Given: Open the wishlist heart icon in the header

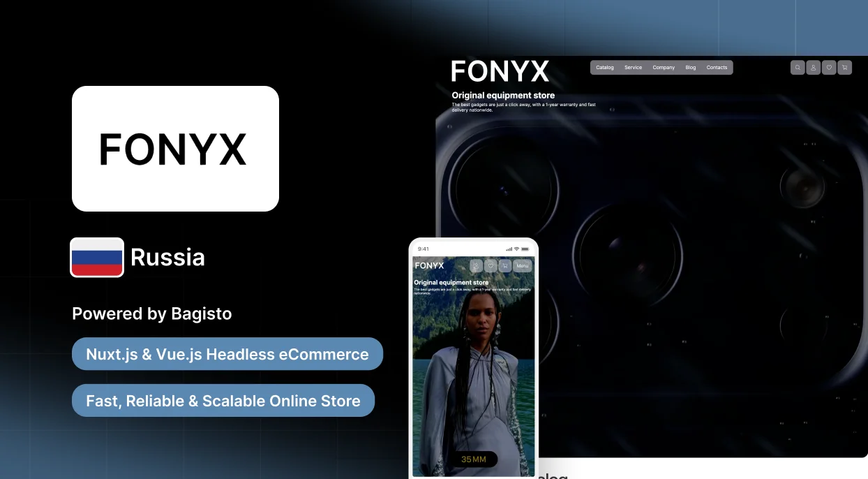Looking at the screenshot, I should (828, 67).
